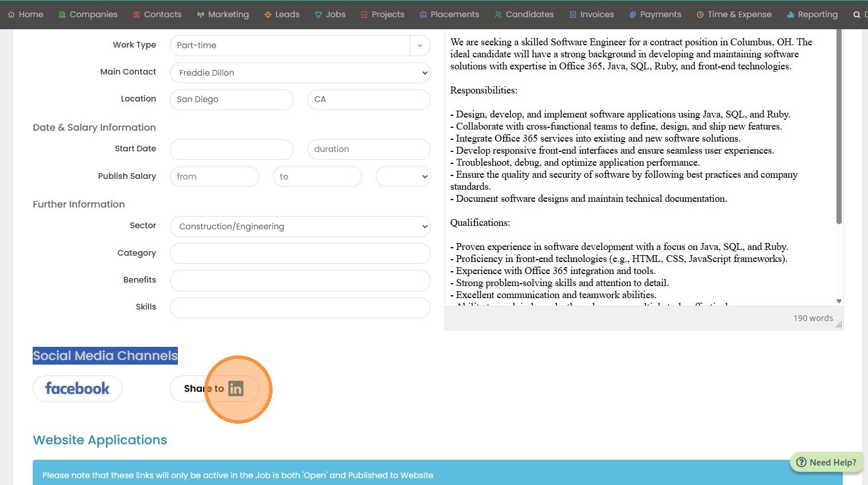Screen dimensions: 868x485
Task: Click into the Benefits field
Action: 300,280
